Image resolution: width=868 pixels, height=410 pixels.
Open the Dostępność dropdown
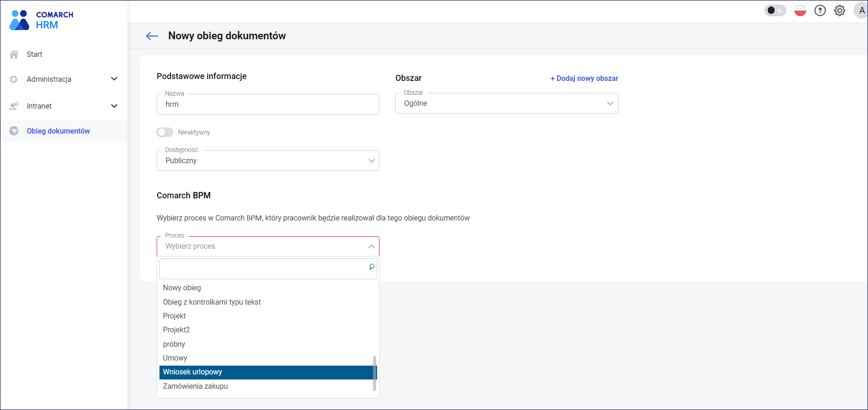point(268,161)
